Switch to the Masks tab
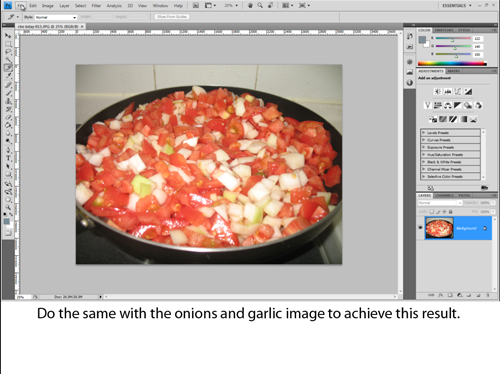 click(x=454, y=71)
